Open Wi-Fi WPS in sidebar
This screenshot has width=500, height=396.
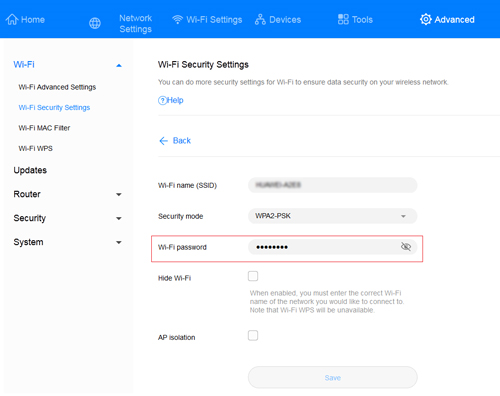[x=36, y=148]
